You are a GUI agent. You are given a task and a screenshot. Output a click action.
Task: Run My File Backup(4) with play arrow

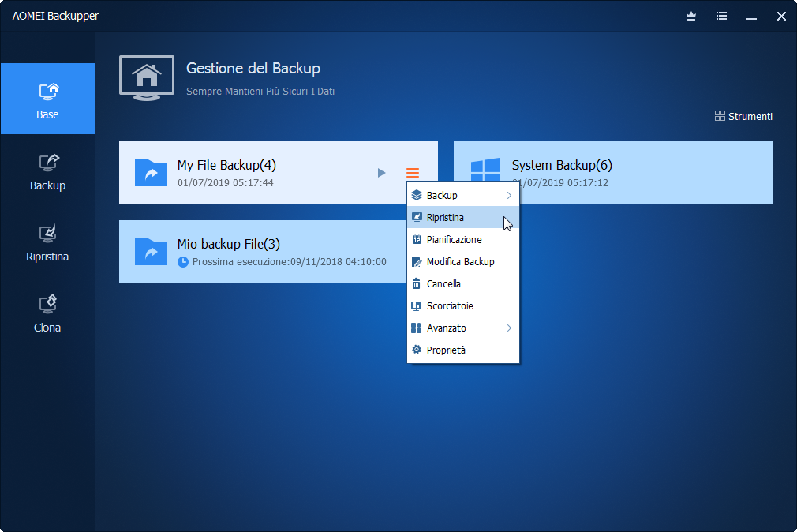click(381, 173)
